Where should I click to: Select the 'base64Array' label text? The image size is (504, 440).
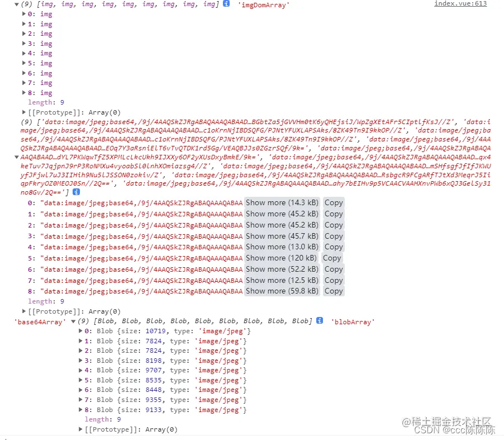tap(40, 322)
